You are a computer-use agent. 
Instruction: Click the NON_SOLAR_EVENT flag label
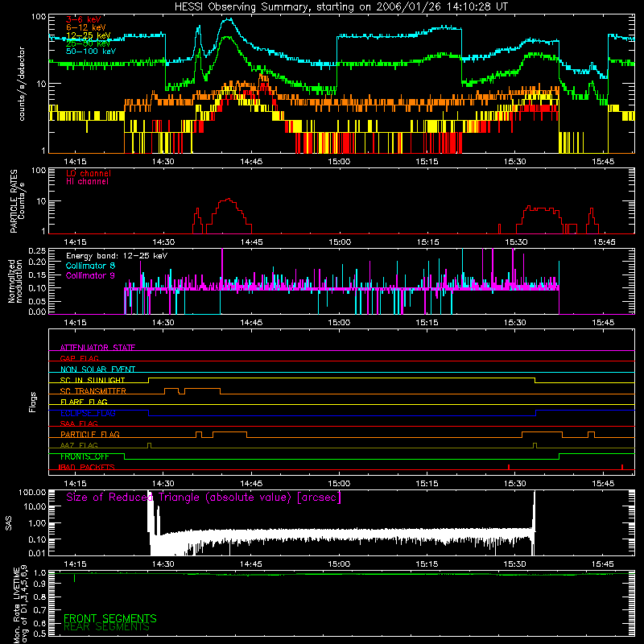97,369
